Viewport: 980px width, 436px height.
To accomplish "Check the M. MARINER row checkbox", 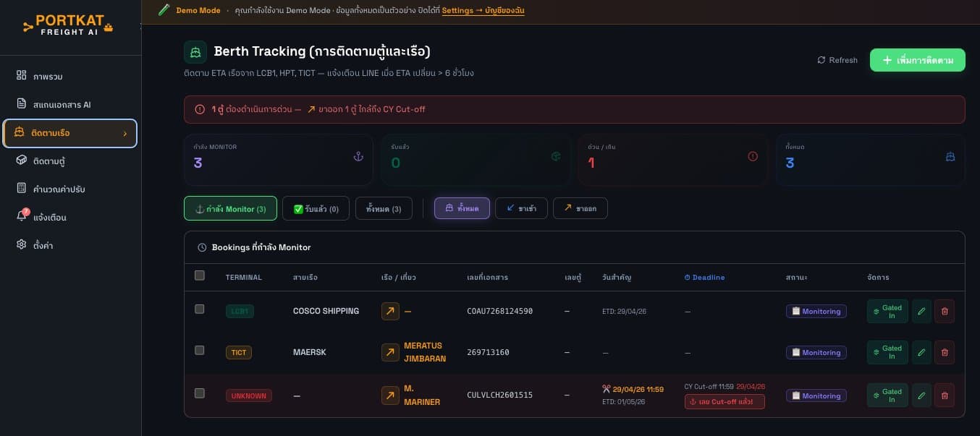I will pyautogui.click(x=200, y=393).
